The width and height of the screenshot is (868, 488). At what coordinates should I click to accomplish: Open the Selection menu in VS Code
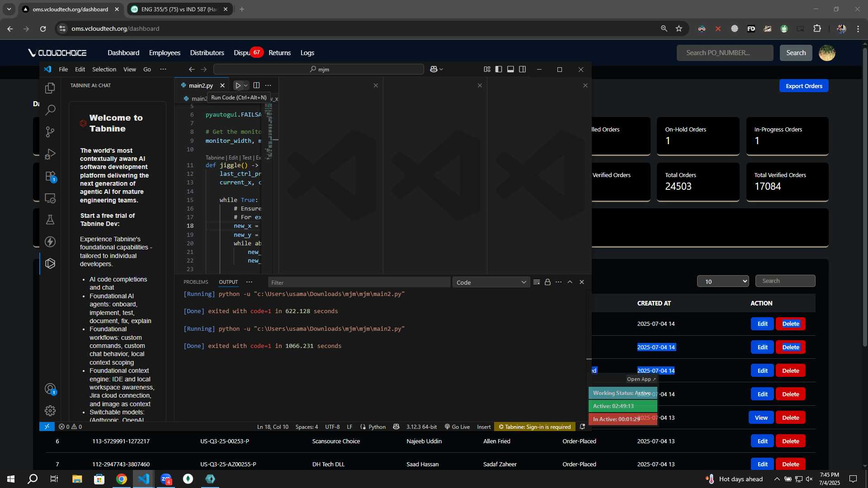[104, 69]
